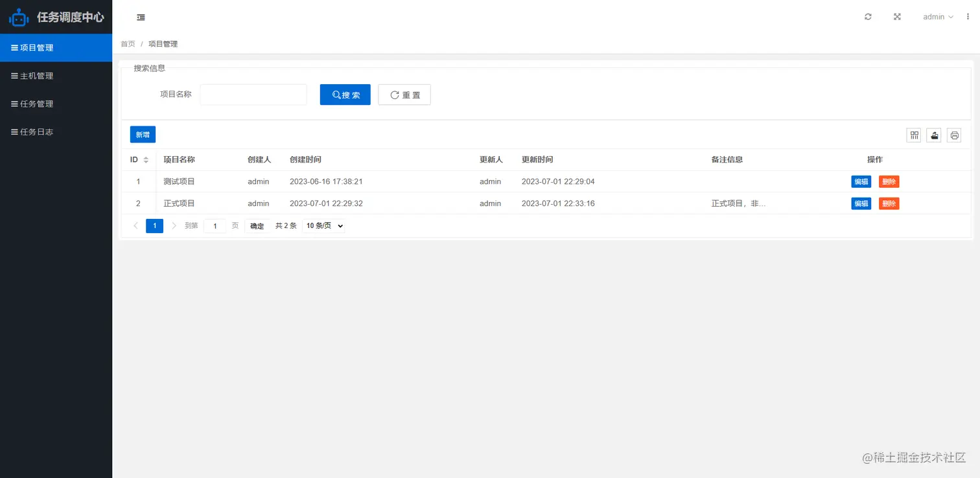The image size is (980, 478).
Task: Click the 搜索信息 fieldset legend
Action: pos(149,68)
